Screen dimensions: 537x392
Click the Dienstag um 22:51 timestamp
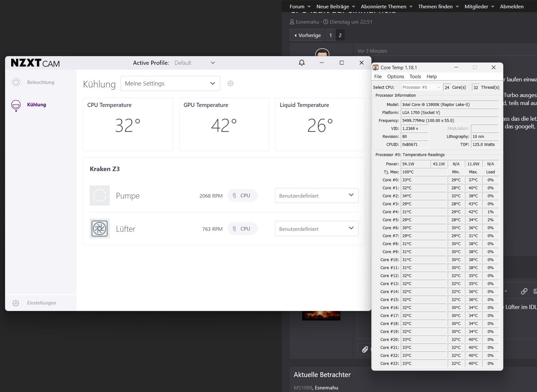point(351,22)
